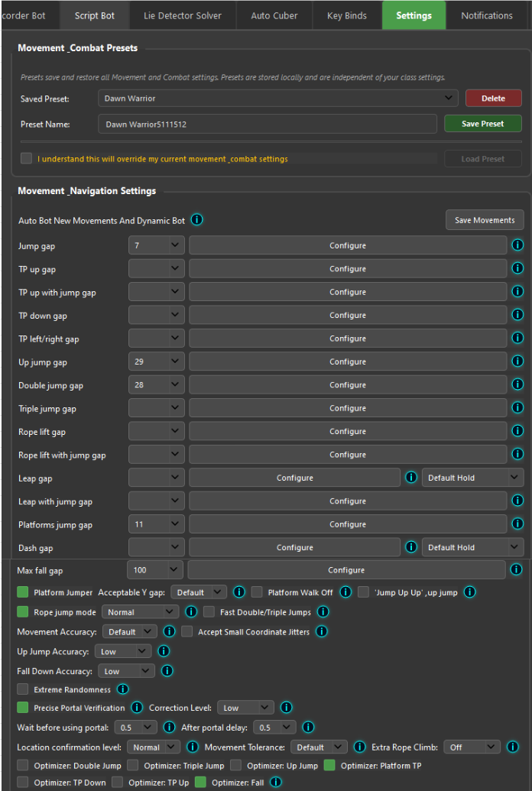Click the info icon for Extreme Randomness
Screen dimensions: 532x791
(x=122, y=689)
